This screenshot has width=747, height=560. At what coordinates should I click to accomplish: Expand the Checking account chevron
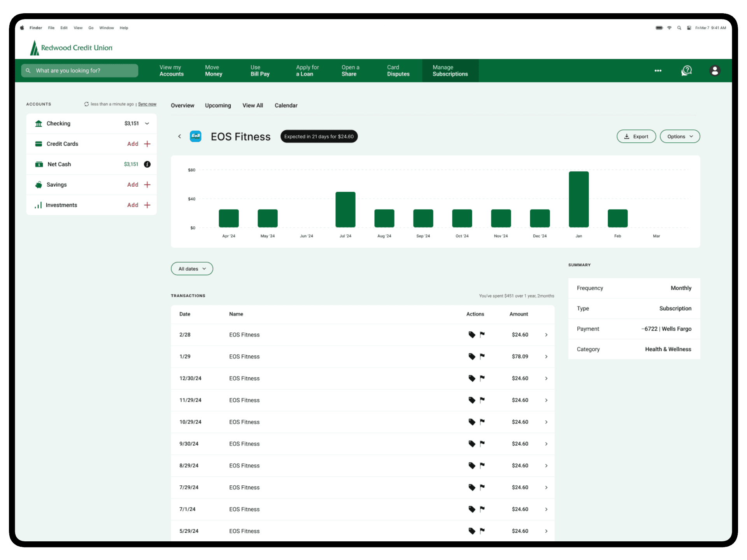[x=147, y=124]
